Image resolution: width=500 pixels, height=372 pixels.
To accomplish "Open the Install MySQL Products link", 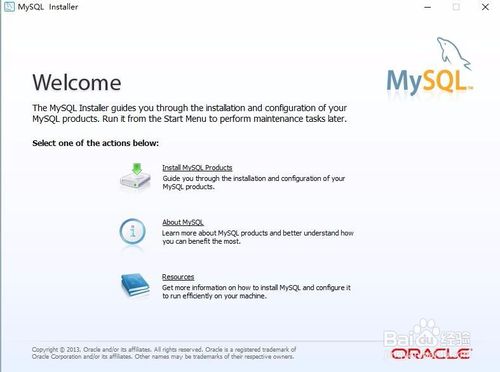I will click(197, 168).
